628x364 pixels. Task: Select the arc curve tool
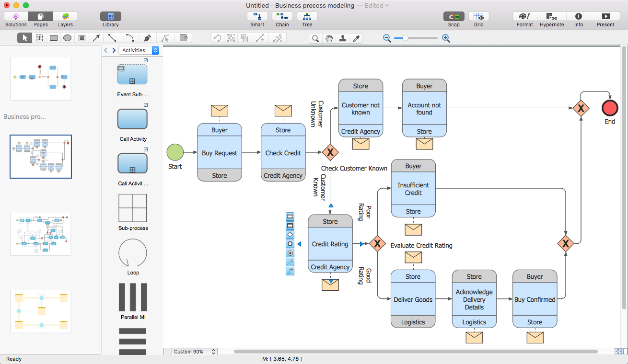129,38
